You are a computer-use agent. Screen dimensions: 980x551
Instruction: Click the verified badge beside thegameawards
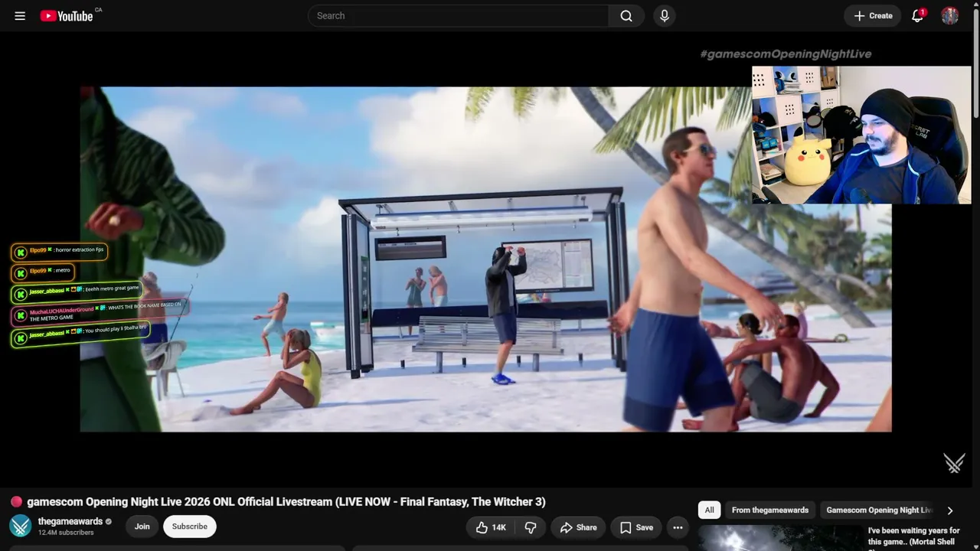[108, 521]
